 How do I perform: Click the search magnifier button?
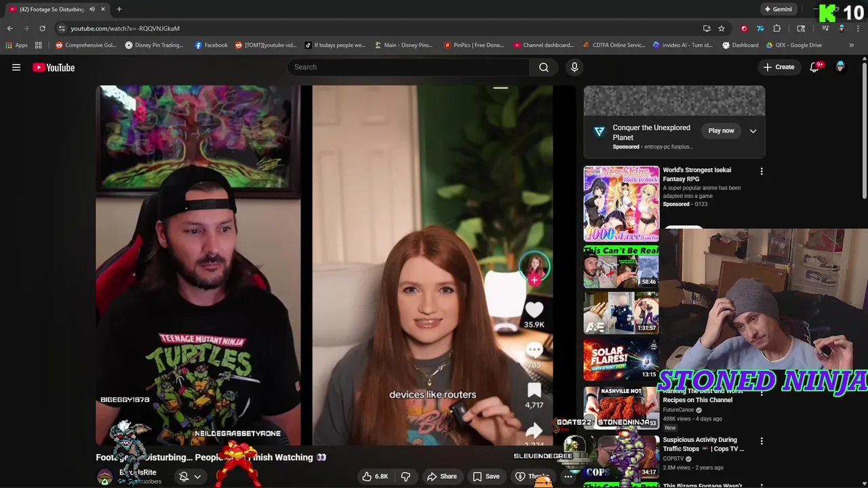click(x=544, y=67)
